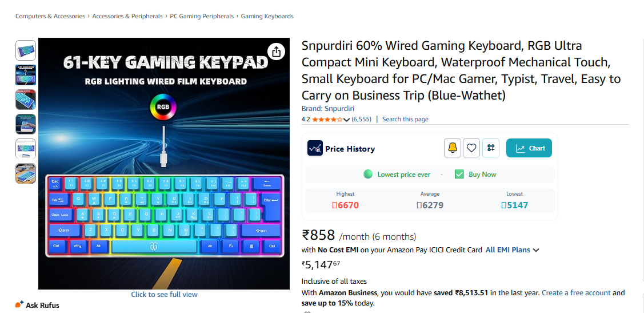Open Gaming Keyboards breadcrumb category
This screenshot has width=644, height=313.
point(267,16)
